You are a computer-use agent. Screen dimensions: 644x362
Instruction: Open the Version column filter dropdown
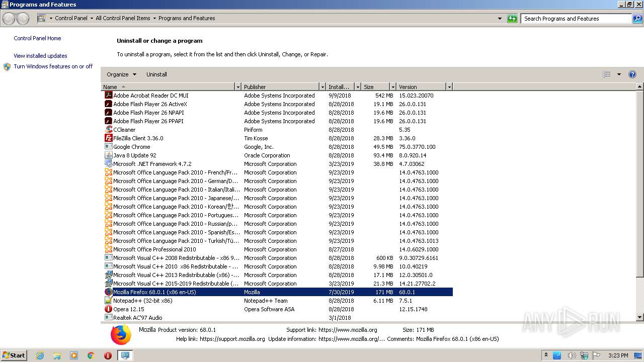[449, 87]
